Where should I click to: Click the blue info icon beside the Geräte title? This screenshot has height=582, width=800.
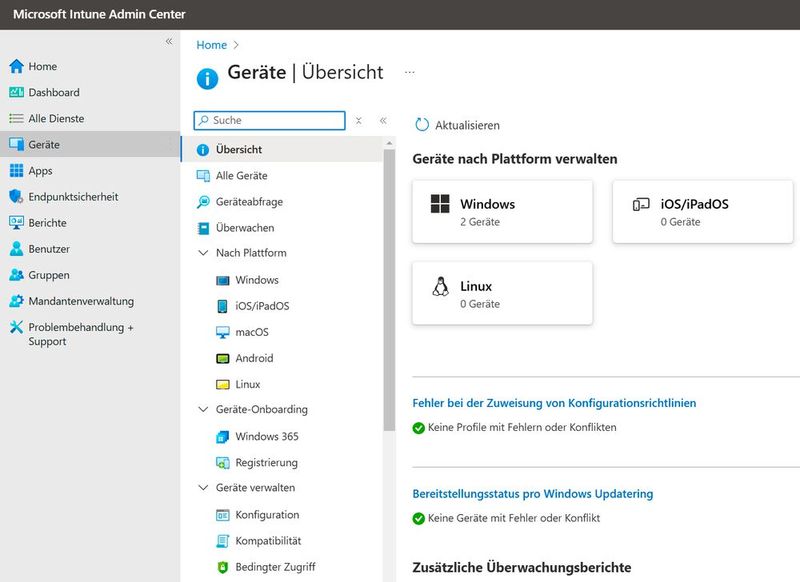coord(207,79)
